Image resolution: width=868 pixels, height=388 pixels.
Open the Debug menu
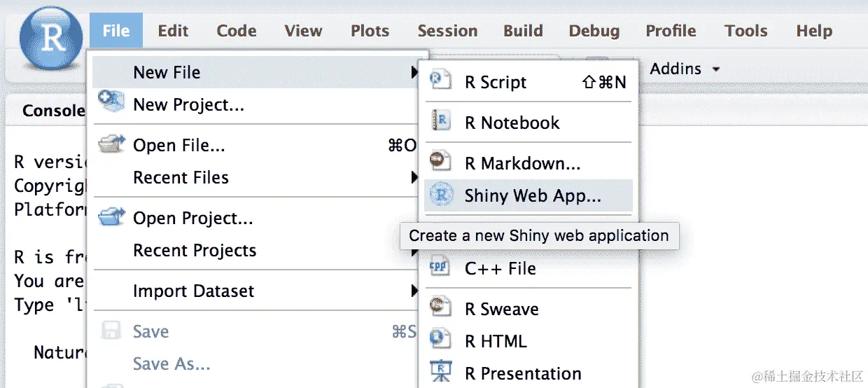[x=594, y=31]
